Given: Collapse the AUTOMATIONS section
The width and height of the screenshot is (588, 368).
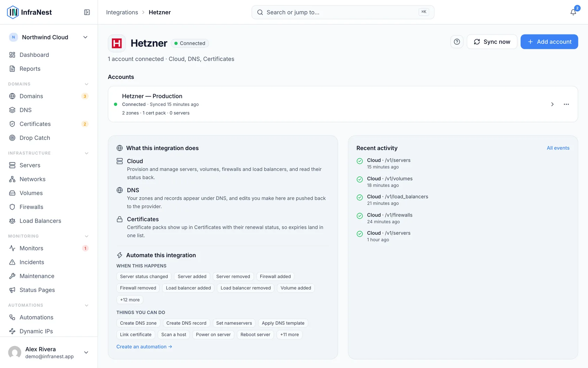Looking at the screenshot, I should (86, 305).
